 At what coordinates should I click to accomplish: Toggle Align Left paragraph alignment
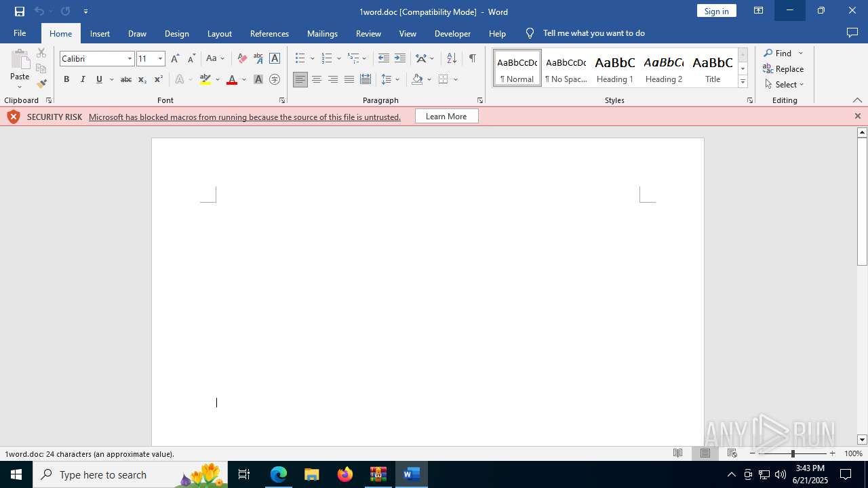tap(300, 79)
